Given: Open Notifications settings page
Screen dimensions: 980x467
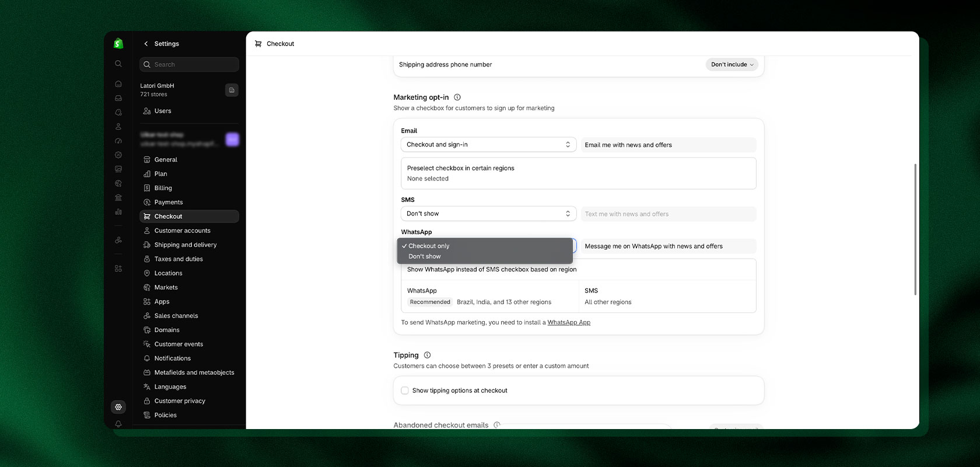Looking at the screenshot, I should pyautogui.click(x=189, y=358).
